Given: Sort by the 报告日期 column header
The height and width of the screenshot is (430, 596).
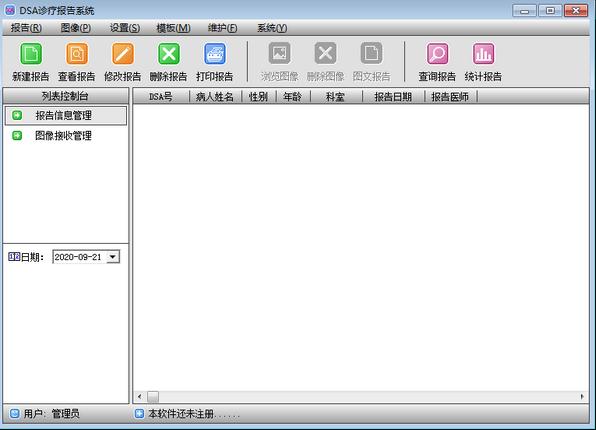Looking at the screenshot, I should point(393,97).
